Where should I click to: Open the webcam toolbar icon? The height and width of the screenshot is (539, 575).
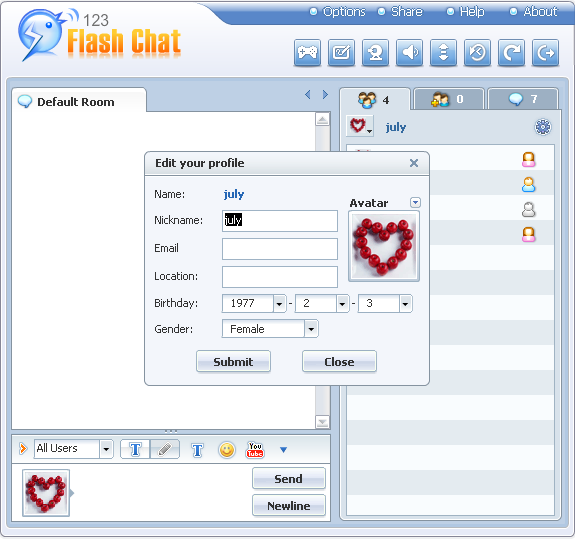(375, 53)
